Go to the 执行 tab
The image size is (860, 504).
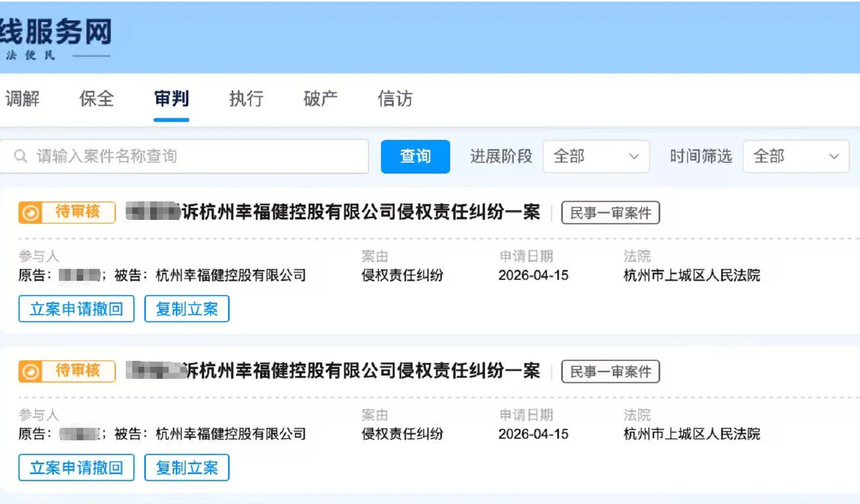tap(246, 99)
